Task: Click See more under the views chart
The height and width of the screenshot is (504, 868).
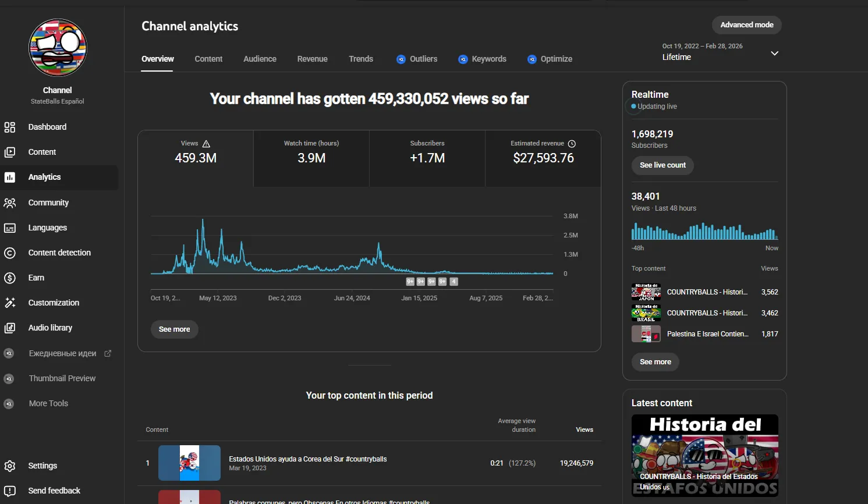Action: tap(174, 329)
